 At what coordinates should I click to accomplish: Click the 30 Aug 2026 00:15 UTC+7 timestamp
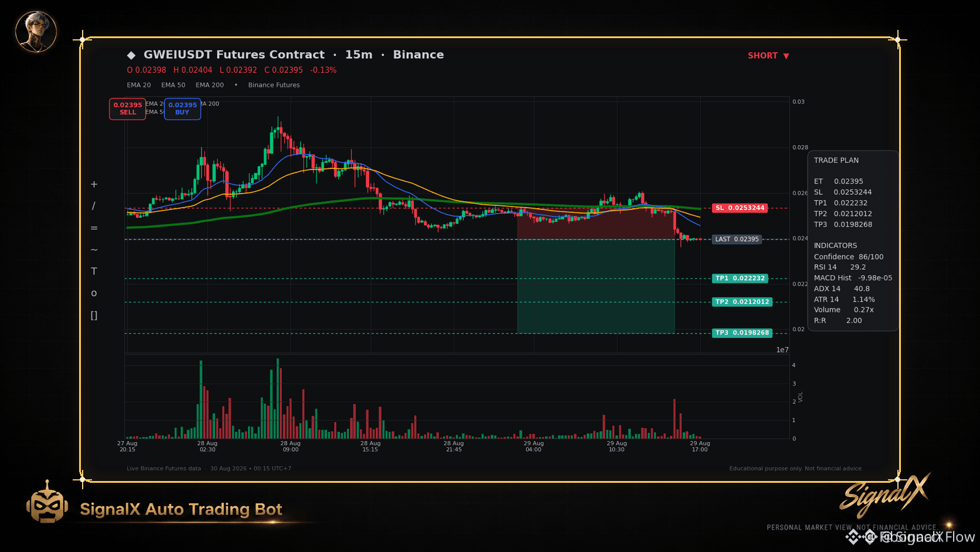pos(251,469)
